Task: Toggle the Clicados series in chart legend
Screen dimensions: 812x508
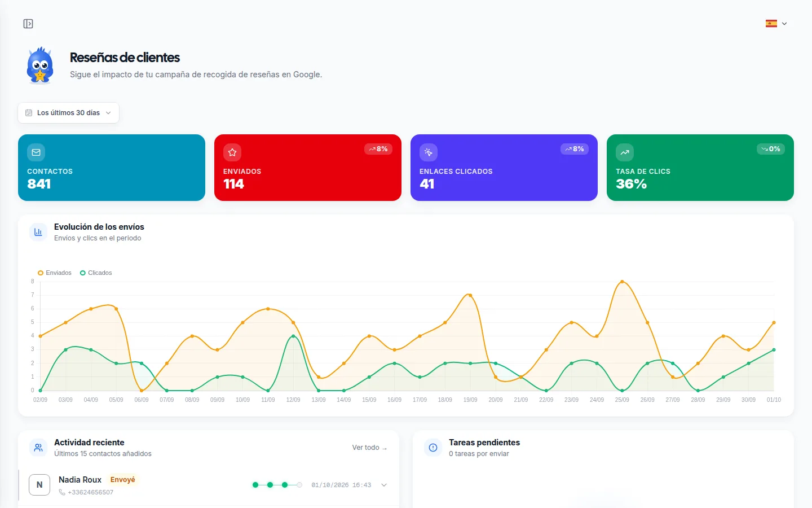Action: tap(96, 273)
